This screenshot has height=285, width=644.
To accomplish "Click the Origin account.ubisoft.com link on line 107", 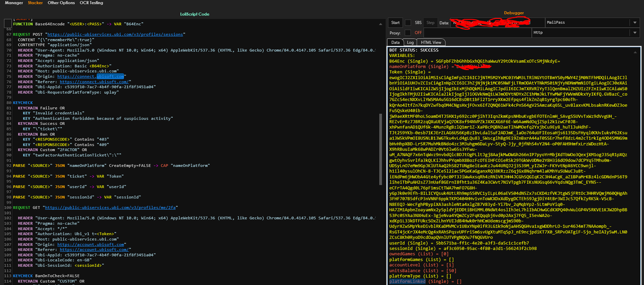I will (91, 244).
